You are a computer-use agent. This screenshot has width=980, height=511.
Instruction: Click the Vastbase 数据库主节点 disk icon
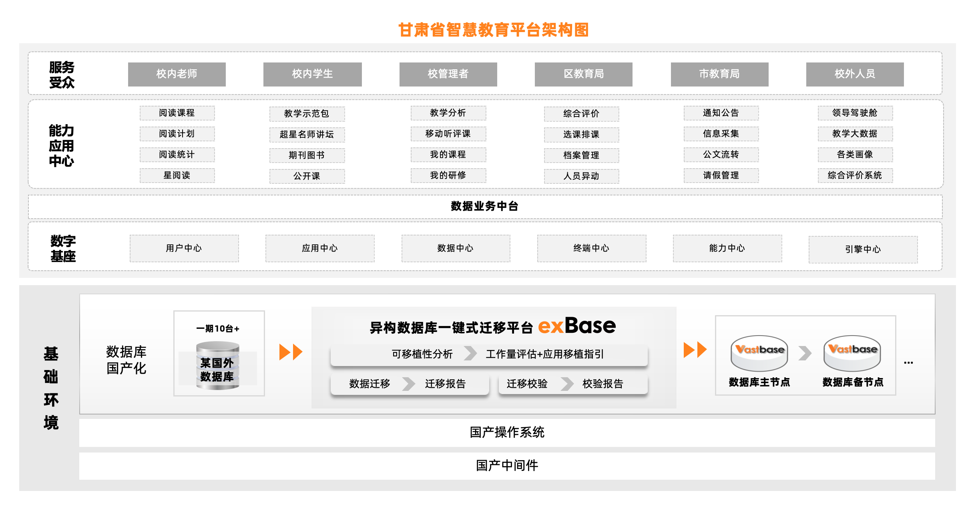click(759, 353)
